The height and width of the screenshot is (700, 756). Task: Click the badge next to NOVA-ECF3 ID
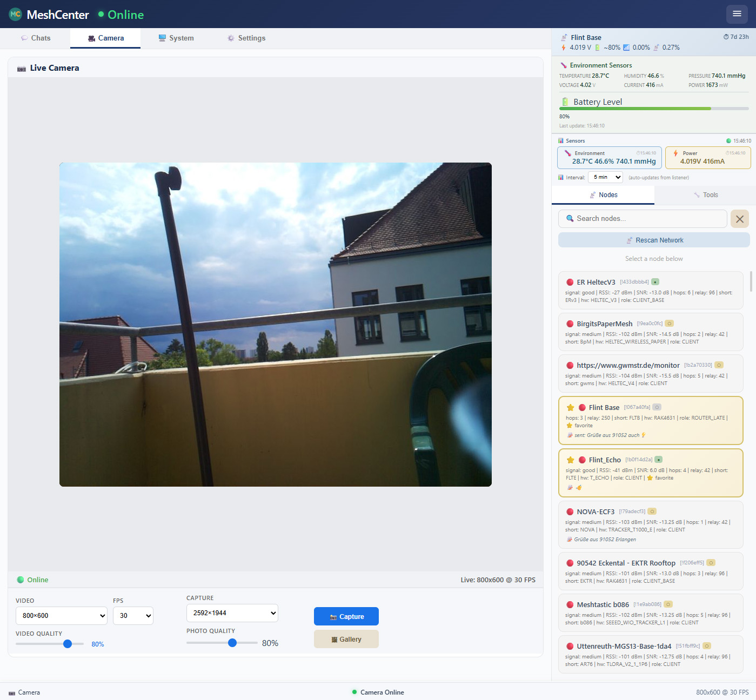(x=652, y=511)
